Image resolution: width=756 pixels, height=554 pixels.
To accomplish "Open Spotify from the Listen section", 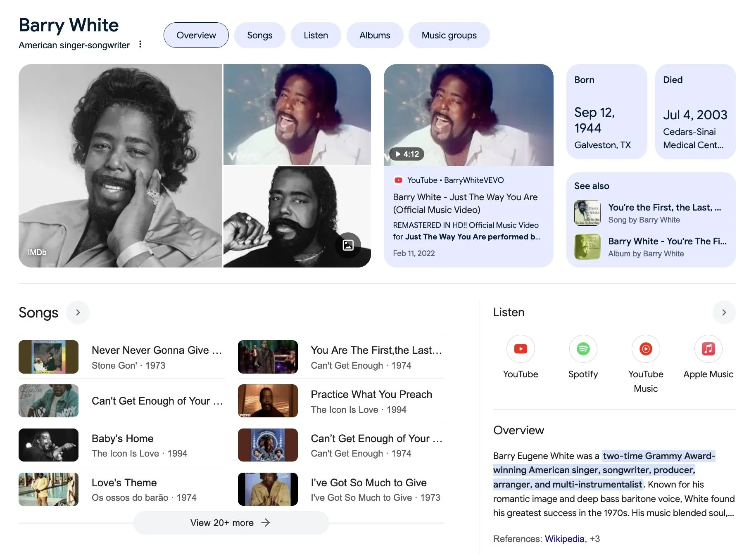I will click(583, 349).
